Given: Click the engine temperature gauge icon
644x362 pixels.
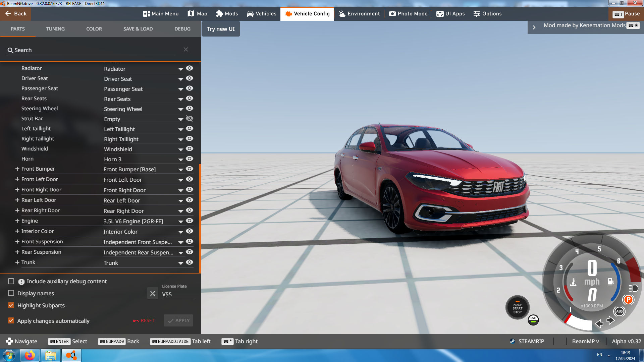Looking at the screenshot, I should [573, 282].
